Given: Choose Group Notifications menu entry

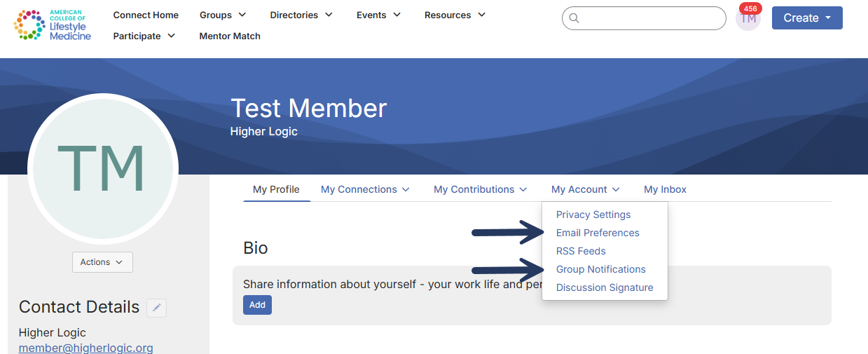Looking at the screenshot, I should 600,269.
